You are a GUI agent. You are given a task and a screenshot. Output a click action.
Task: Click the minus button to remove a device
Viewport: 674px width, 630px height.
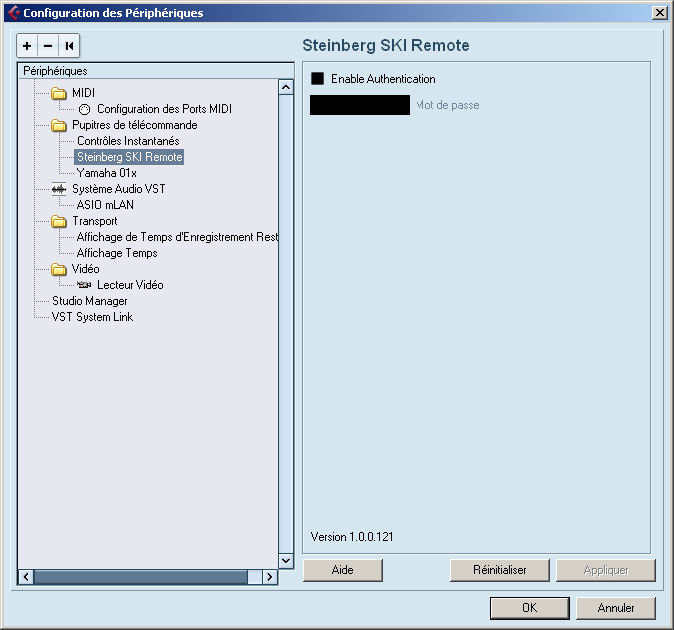click(48, 46)
